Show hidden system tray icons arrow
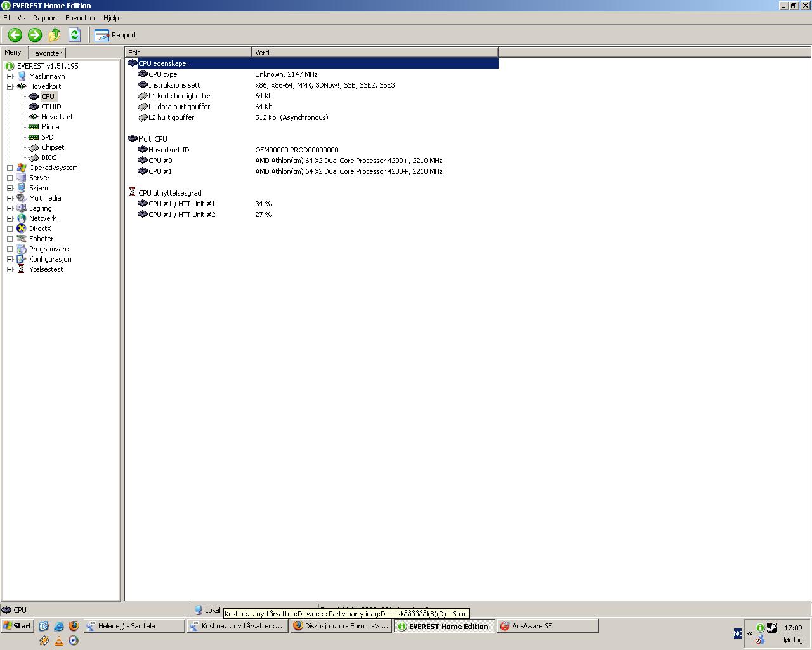The width and height of the screenshot is (812, 650). click(750, 633)
